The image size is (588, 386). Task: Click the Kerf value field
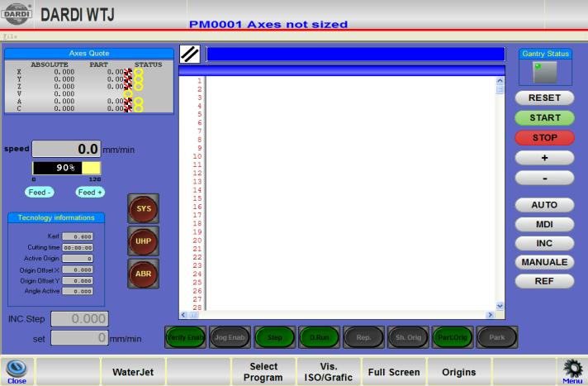(78, 236)
